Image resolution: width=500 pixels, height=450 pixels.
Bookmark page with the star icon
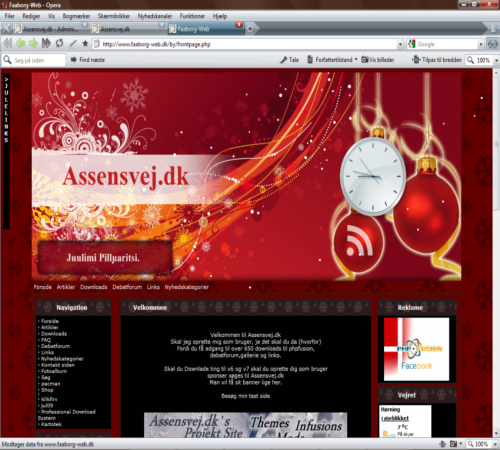(85, 44)
